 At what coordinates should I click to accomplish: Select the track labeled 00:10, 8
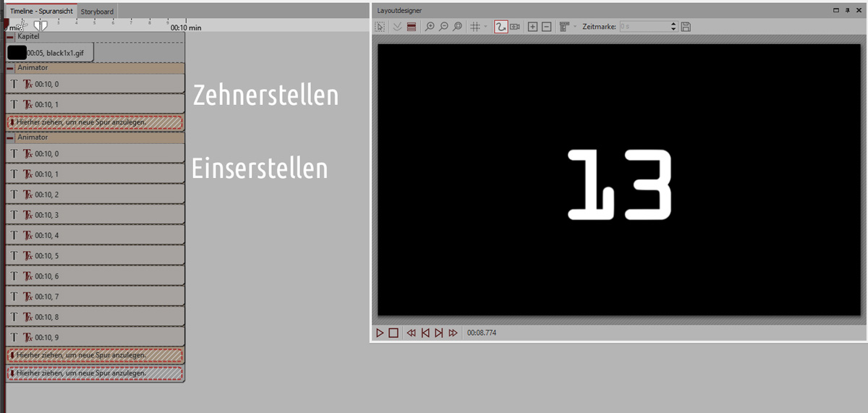coord(95,317)
